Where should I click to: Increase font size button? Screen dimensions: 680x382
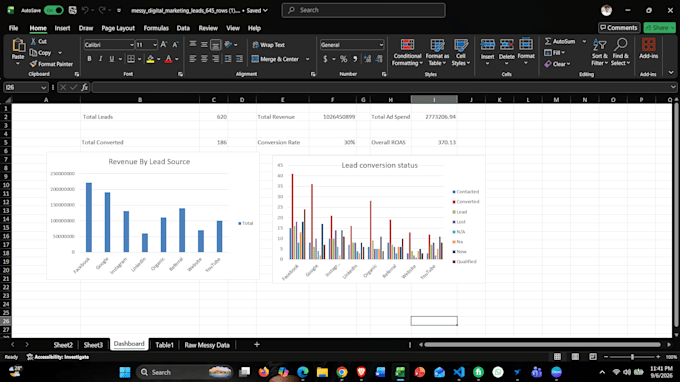pos(164,44)
